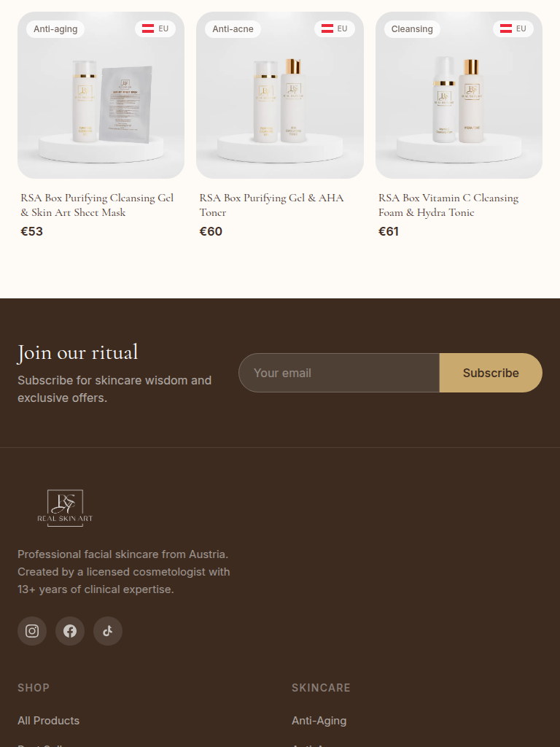This screenshot has height=747, width=560.
Task: Open the TikTok social icon
Action: pyautogui.click(x=108, y=631)
